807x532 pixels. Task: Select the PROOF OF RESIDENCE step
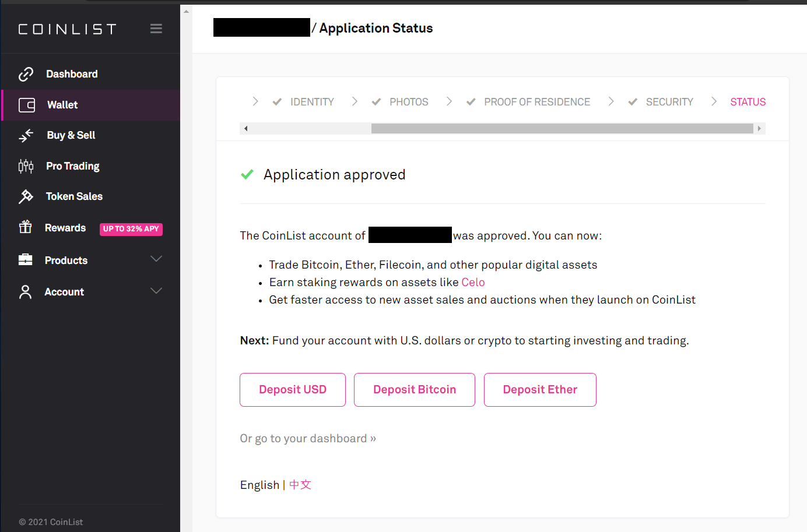[537, 102]
